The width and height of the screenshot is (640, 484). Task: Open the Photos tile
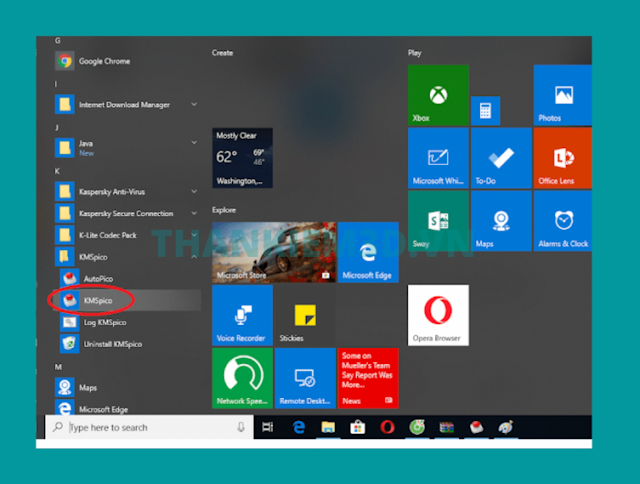(x=563, y=95)
